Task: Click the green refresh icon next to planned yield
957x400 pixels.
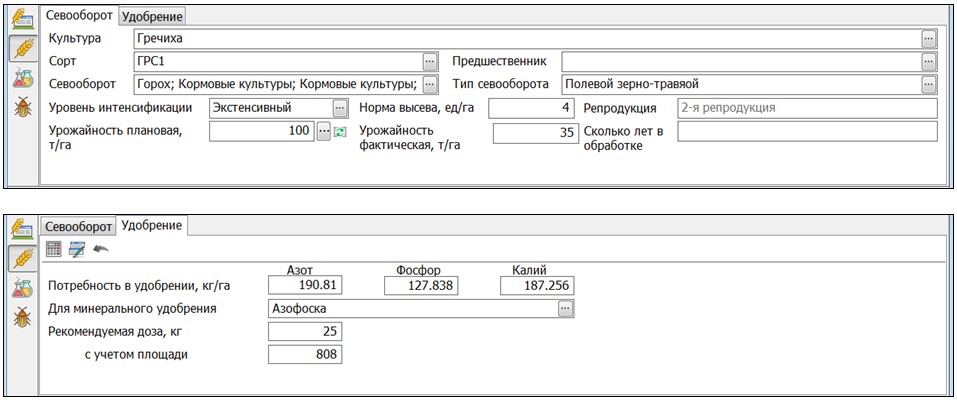Action: [340, 132]
